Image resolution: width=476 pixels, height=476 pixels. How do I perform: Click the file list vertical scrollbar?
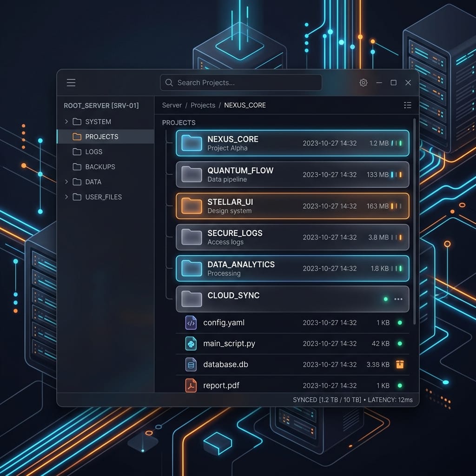click(414, 222)
